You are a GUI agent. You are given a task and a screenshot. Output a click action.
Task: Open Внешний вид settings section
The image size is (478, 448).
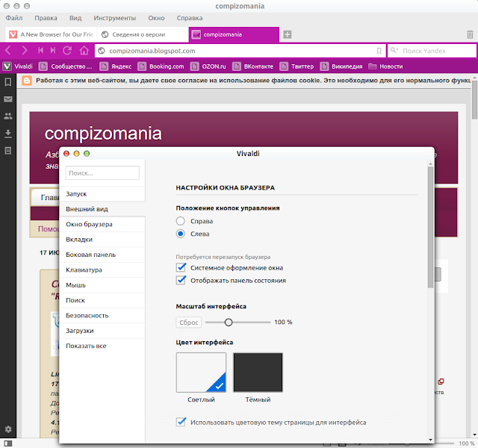point(102,209)
